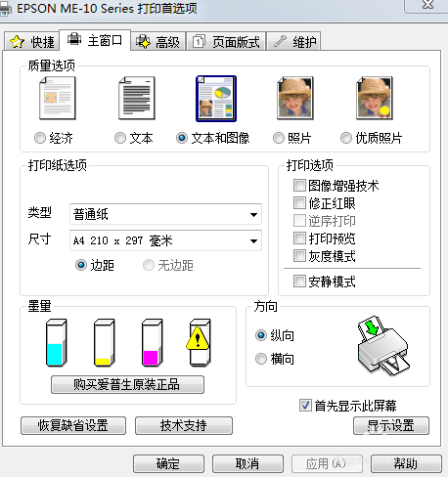This screenshot has height=477, width=448.
Task: Check the magenta ink cartridge level
Action: [x=152, y=343]
